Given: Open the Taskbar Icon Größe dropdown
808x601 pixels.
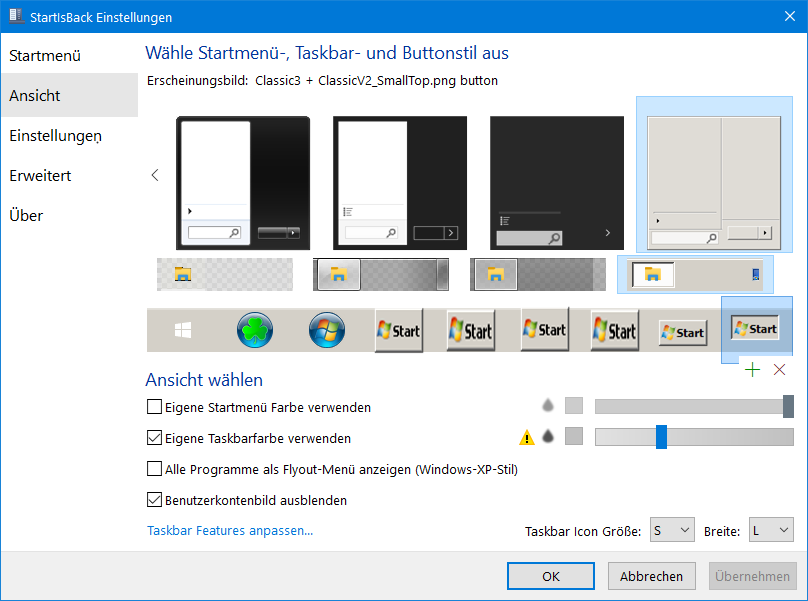Looking at the screenshot, I should click(672, 530).
